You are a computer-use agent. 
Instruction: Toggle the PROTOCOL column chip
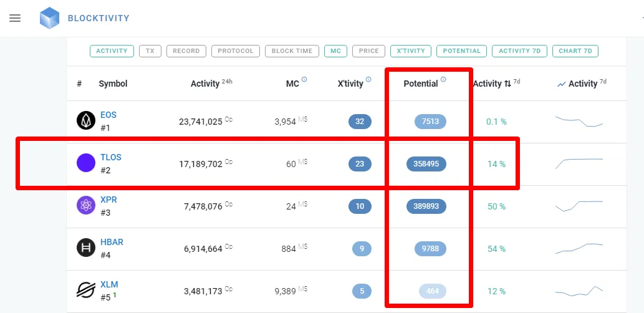[x=236, y=51]
